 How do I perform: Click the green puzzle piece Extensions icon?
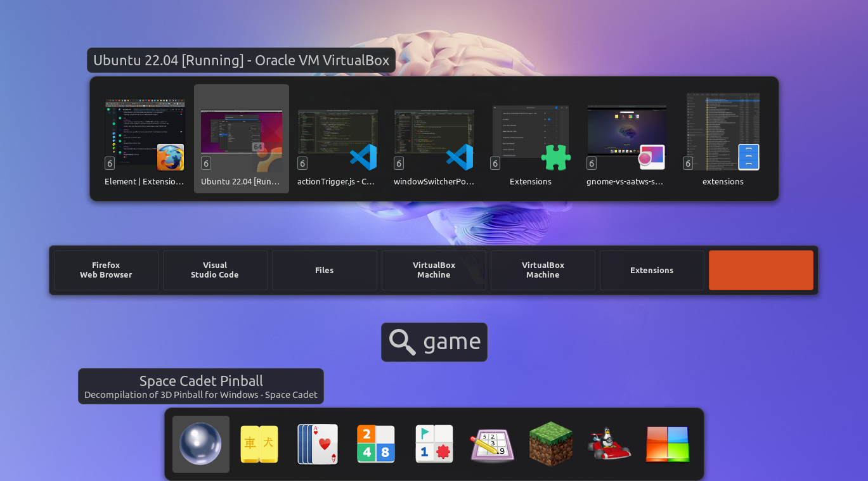click(x=556, y=157)
